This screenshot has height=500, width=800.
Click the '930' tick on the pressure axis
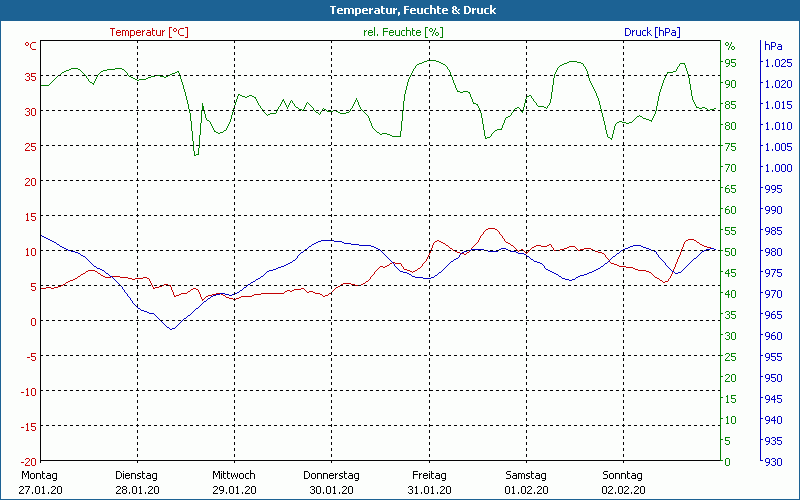(x=773, y=461)
